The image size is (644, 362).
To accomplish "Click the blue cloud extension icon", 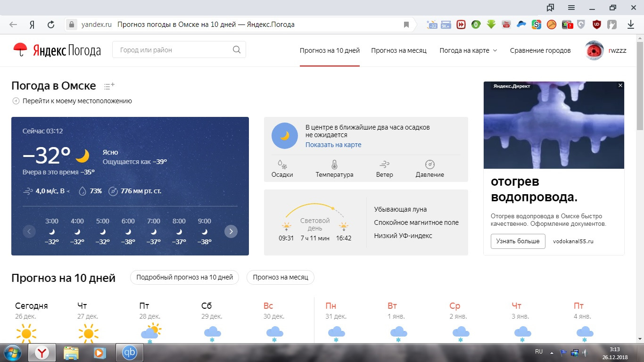I will coord(521,25).
